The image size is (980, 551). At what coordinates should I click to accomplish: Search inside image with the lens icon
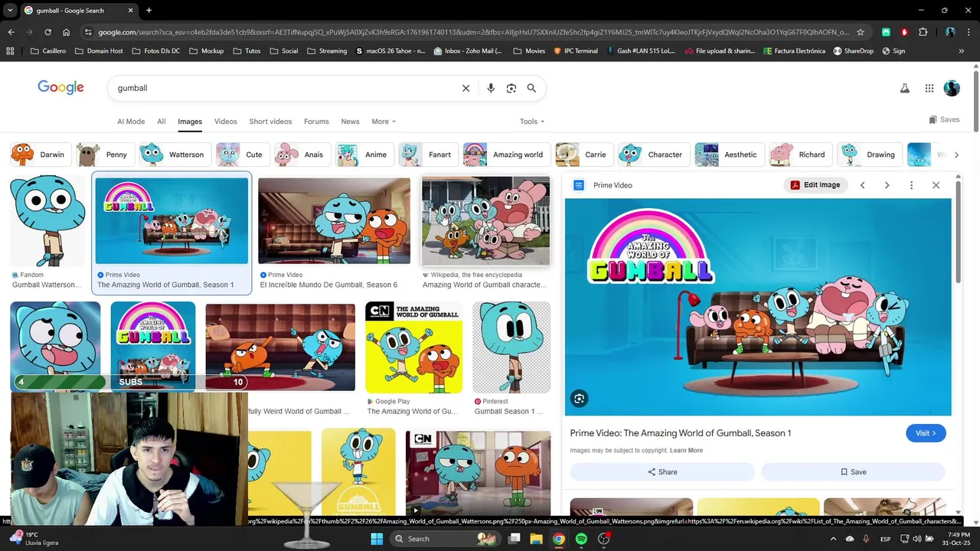580,399
